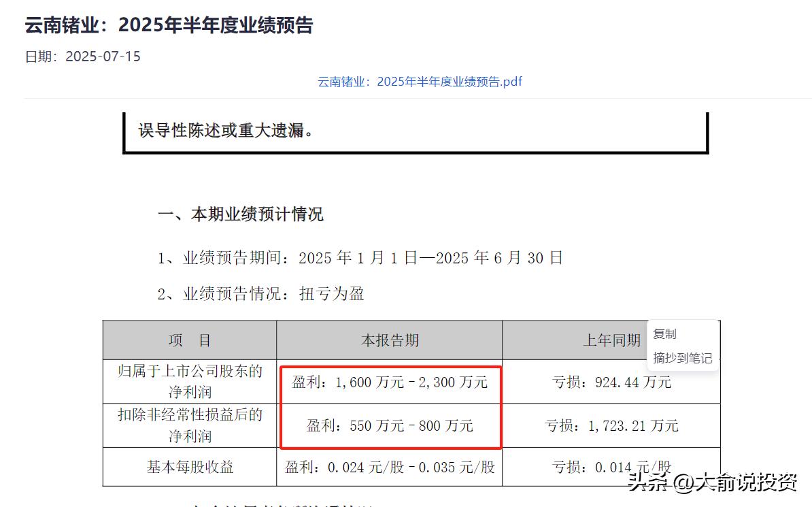This screenshot has height=507, width=812.
Task: Click the cell 亏损：924.44 万元
Action: (x=609, y=382)
